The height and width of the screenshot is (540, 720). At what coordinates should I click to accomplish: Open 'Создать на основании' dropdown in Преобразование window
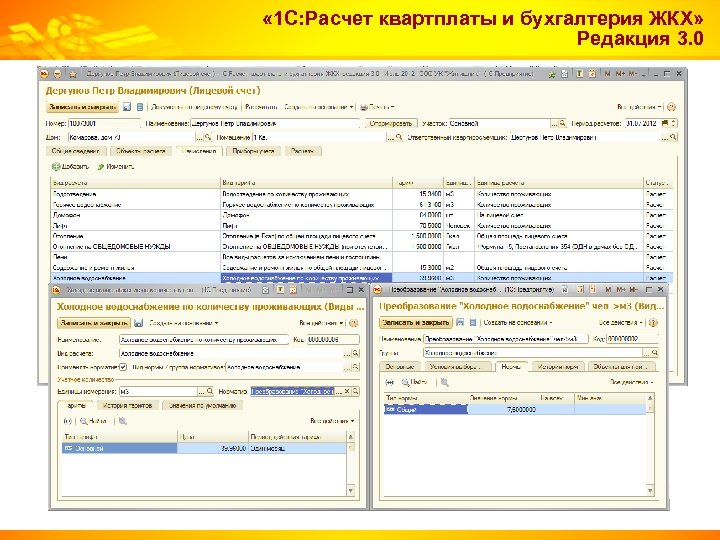pyautogui.click(x=518, y=323)
